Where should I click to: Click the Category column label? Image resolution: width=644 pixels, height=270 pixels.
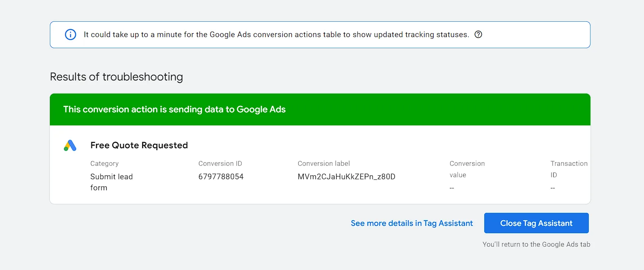coord(104,163)
